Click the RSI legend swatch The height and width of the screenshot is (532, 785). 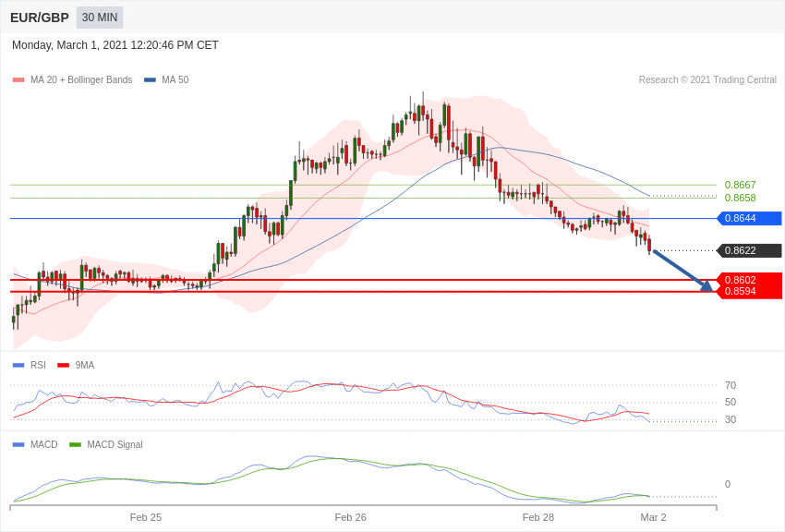click(18, 366)
